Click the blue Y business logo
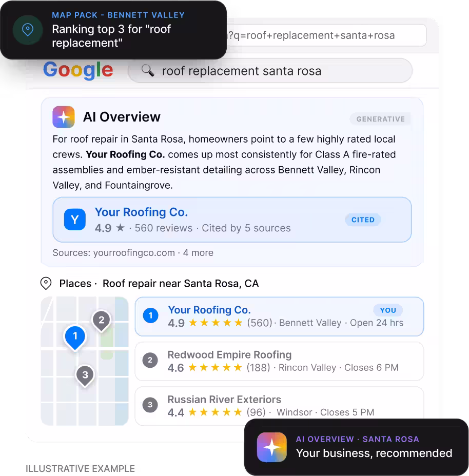The width and height of the screenshot is (469, 476). [75, 220]
